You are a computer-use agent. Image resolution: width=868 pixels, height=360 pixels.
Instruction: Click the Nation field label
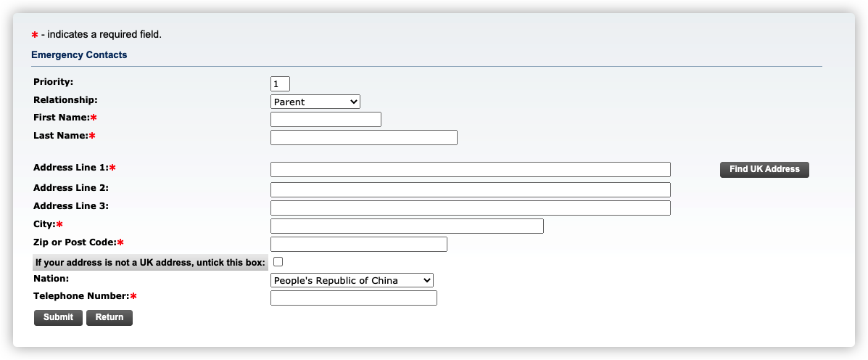click(51, 279)
